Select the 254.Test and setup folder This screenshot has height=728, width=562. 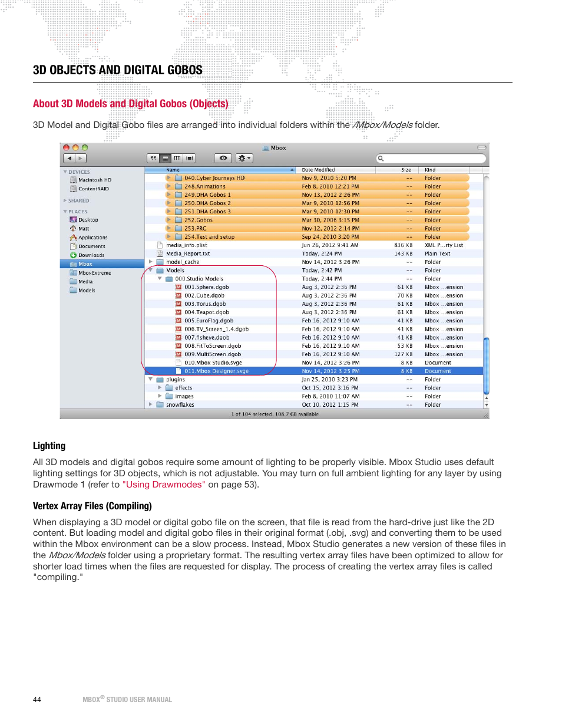(317, 237)
